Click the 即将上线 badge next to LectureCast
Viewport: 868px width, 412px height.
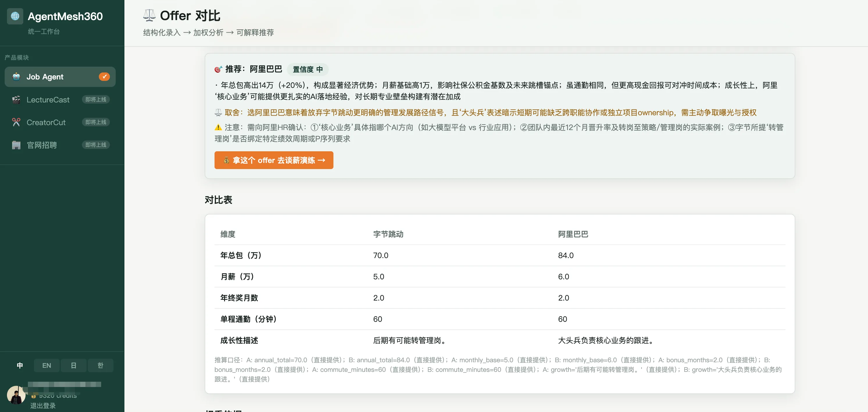coord(96,100)
